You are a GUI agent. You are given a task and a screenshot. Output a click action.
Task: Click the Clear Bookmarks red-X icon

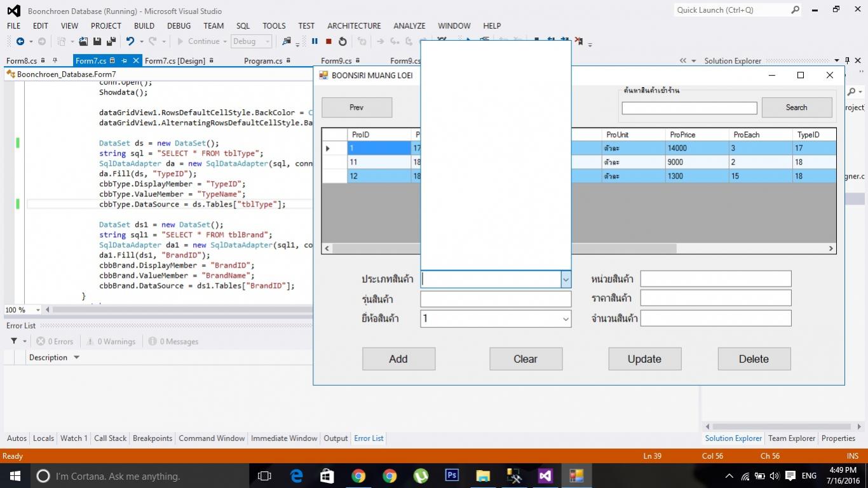pyautogui.click(x=578, y=41)
